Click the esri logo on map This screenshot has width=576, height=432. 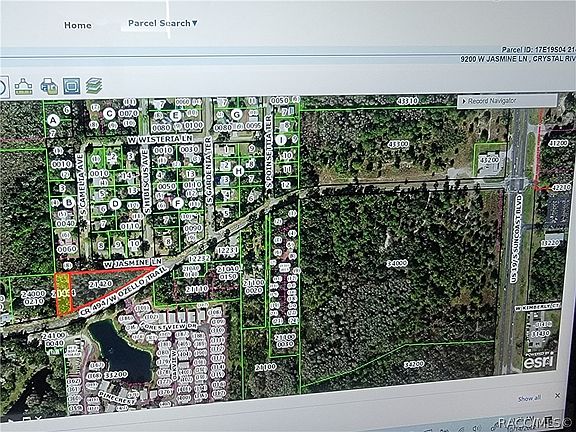(540, 360)
